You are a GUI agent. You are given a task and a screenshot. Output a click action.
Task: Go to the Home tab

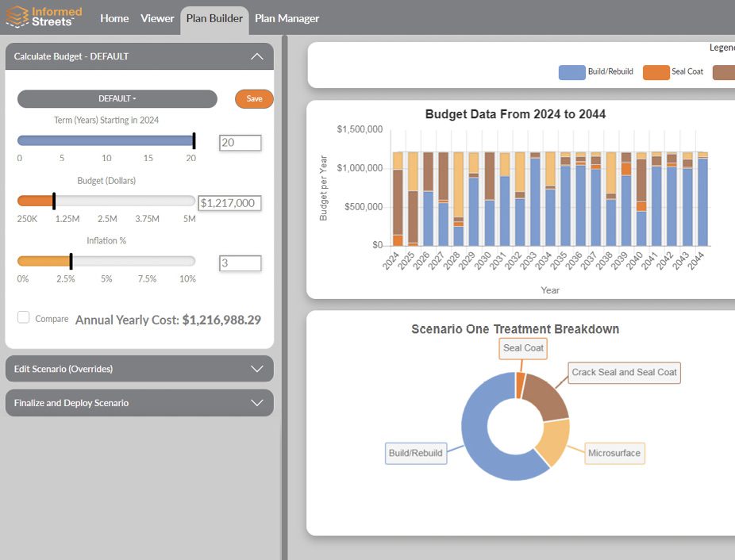(114, 18)
